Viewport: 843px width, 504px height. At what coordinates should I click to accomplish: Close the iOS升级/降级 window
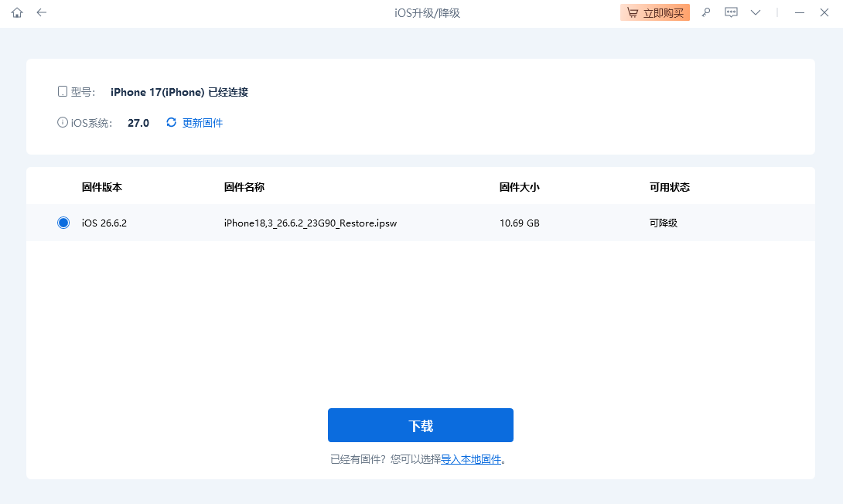tap(824, 12)
